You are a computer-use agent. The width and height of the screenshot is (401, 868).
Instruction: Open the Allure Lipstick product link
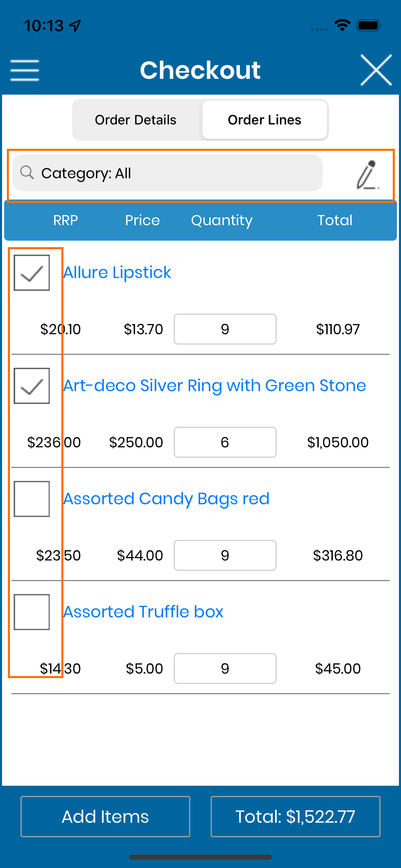click(117, 273)
